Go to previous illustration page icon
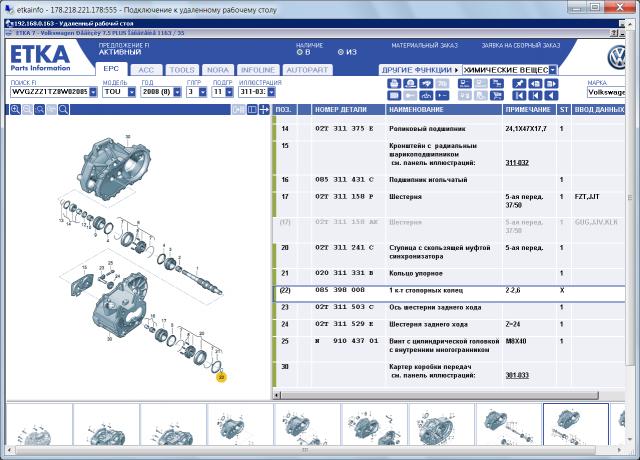 [x=535, y=84]
